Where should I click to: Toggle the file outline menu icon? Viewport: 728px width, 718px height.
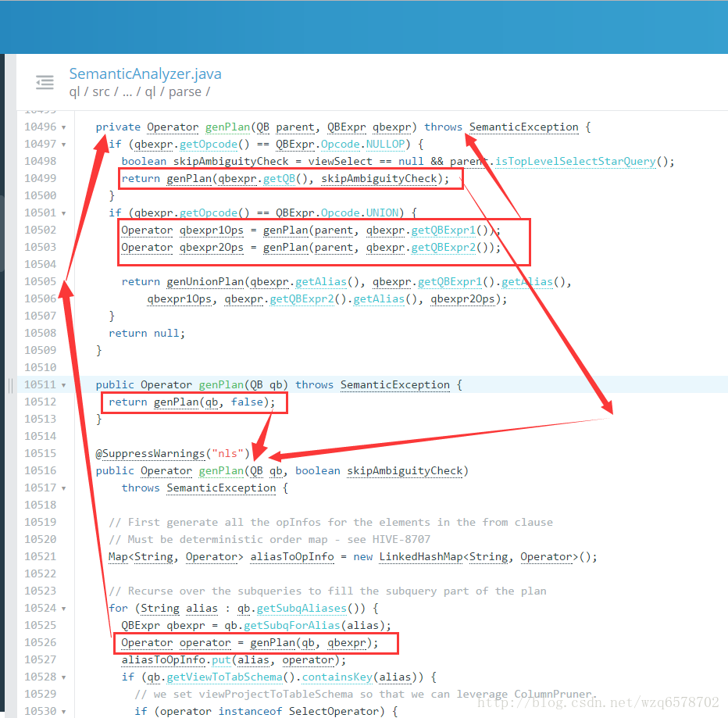pyautogui.click(x=45, y=82)
